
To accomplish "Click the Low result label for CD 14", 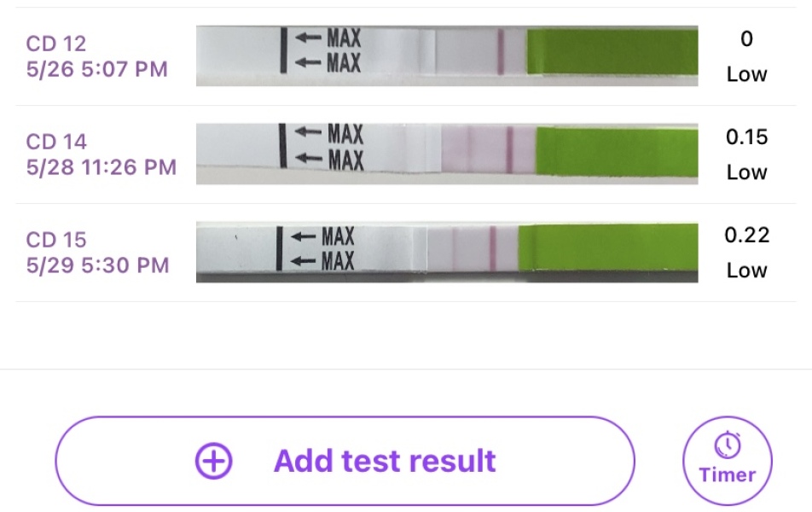I will [747, 172].
